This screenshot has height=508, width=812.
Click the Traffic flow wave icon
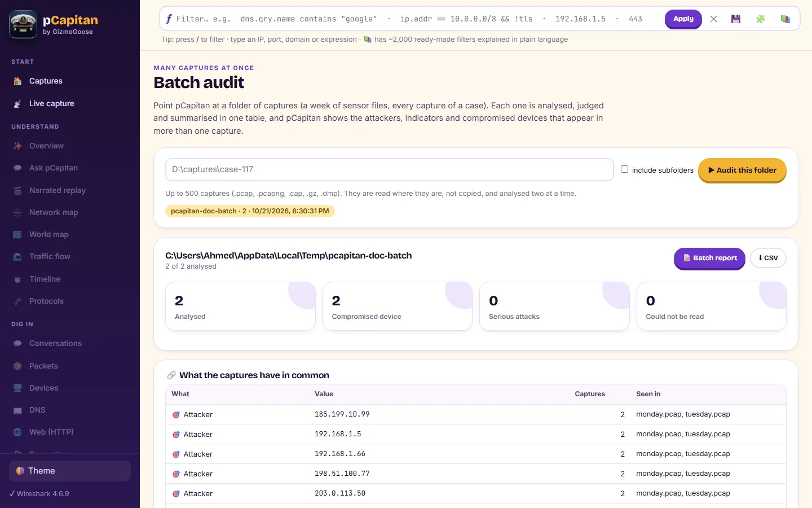(x=17, y=257)
